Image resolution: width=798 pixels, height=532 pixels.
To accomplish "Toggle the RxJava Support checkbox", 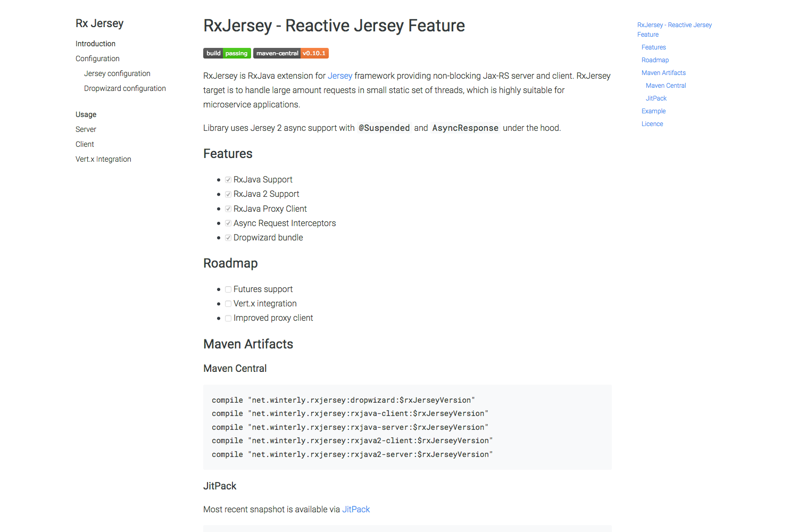I will 228,180.
